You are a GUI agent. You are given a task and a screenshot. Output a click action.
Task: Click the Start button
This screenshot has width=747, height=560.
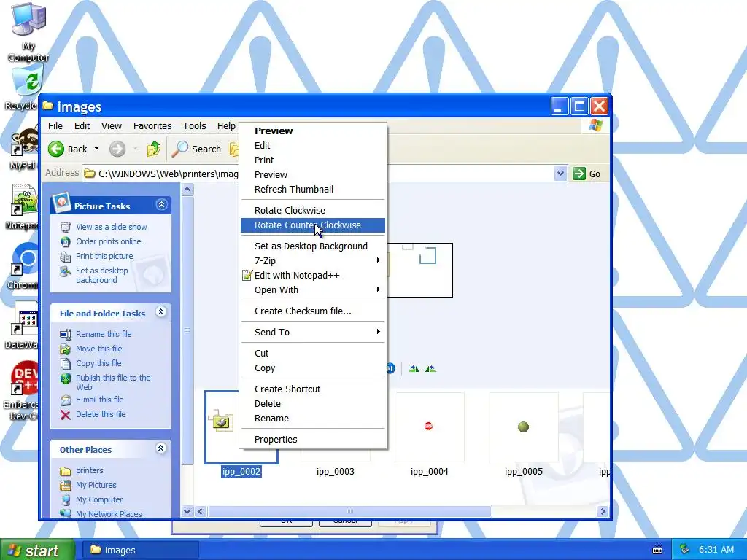37,550
